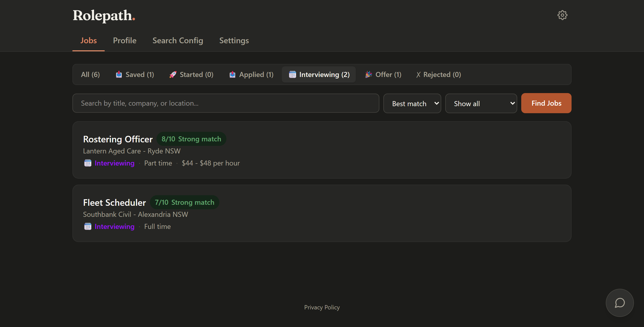Switch to the Jobs tab
The height and width of the screenshot is (327, 644).
pyautogui.click(x=89, y=40)
